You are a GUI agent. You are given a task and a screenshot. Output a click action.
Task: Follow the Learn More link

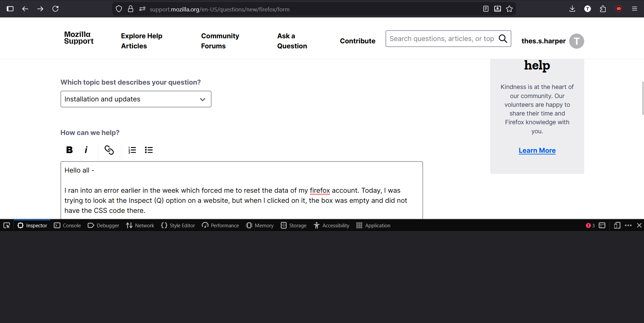click(537, 150)
